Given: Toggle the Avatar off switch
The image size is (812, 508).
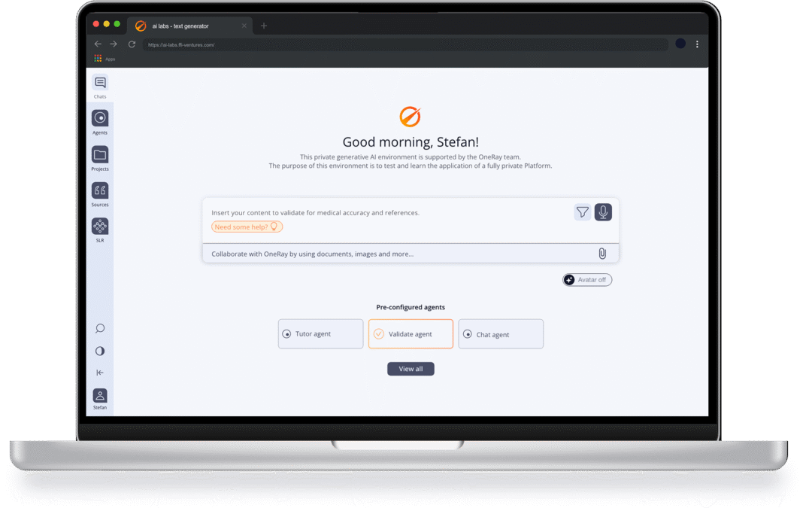Looking at the screenshot, I should pos(587,280).
